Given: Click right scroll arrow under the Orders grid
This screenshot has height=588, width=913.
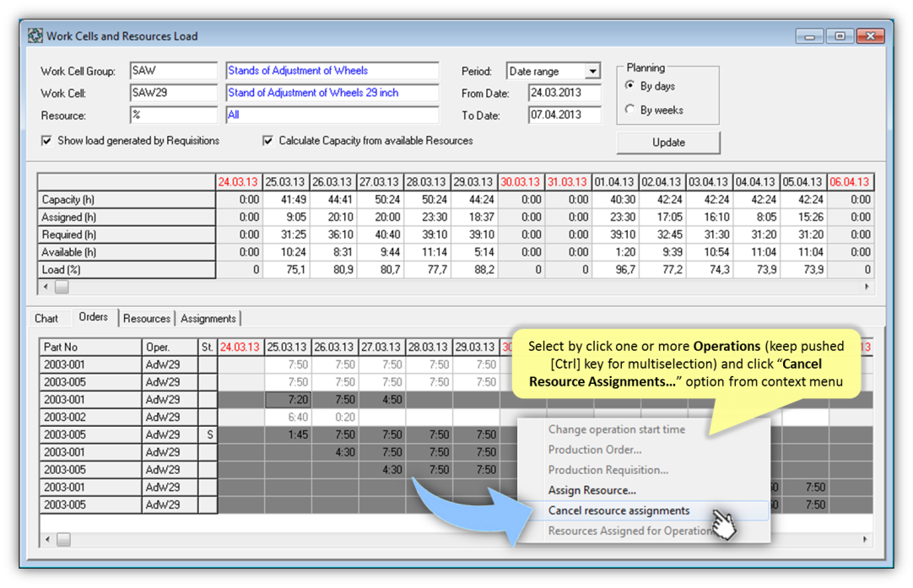Looking at the screenshot, I should click(865, 540).
